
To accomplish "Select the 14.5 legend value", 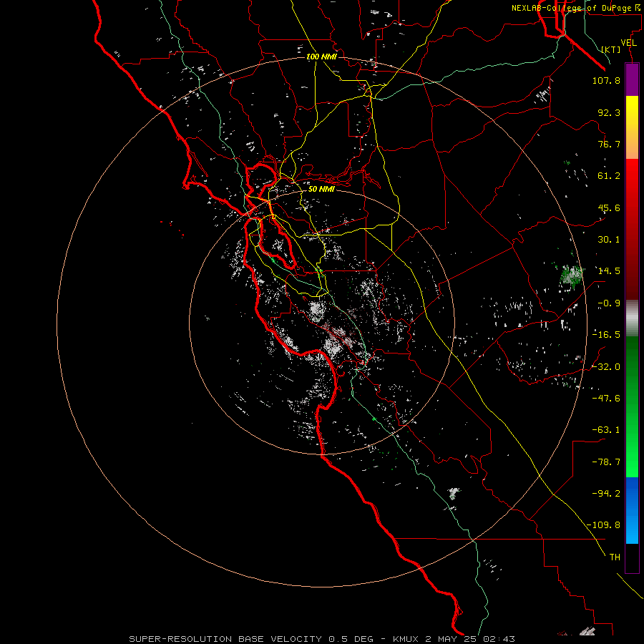I will point(609,271).
